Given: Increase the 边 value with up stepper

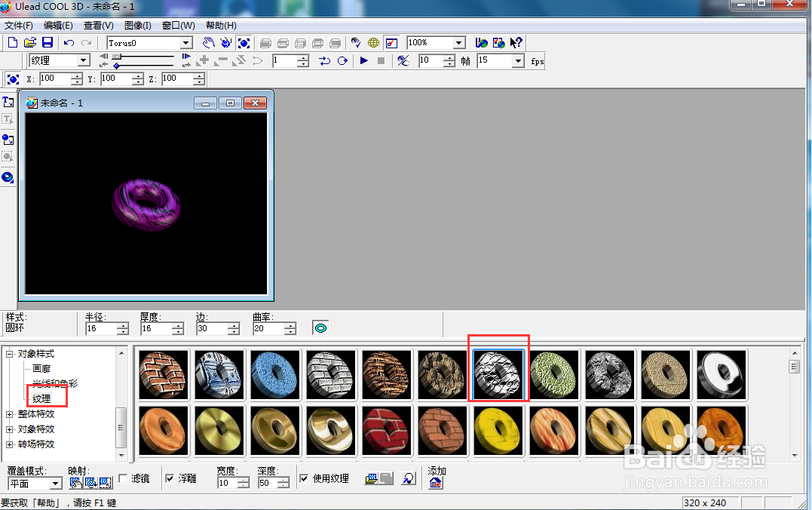Looking at the screenshot, I should tap(234, 326).
